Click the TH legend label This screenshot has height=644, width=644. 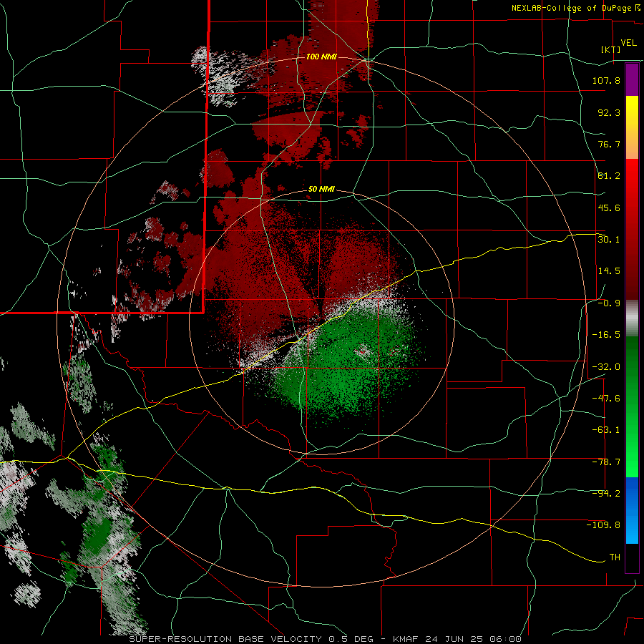[615, 557]
